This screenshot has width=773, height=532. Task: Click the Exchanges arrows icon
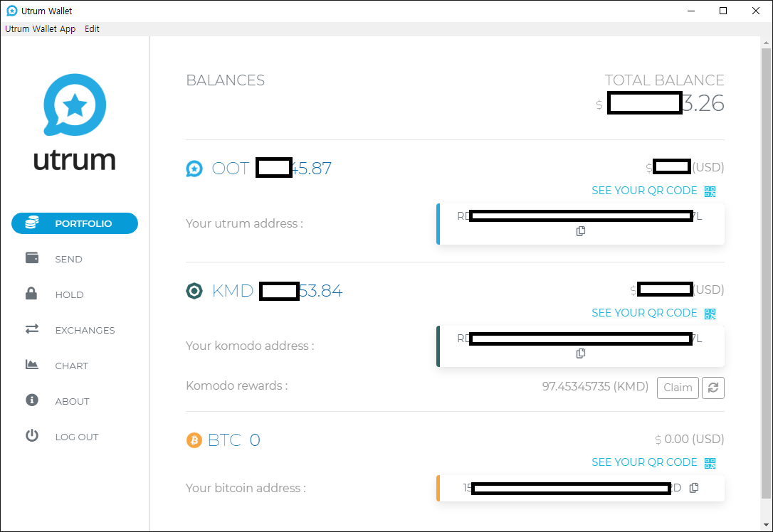32,329
